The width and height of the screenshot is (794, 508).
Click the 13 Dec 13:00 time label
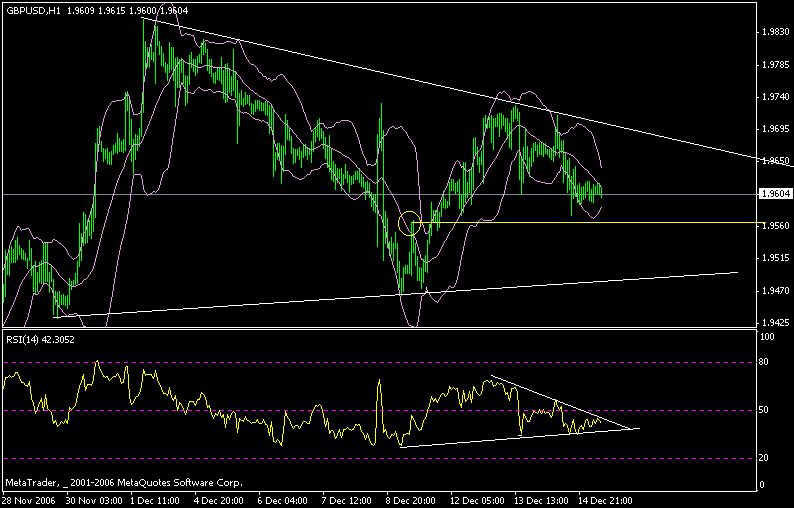(540, 501)
